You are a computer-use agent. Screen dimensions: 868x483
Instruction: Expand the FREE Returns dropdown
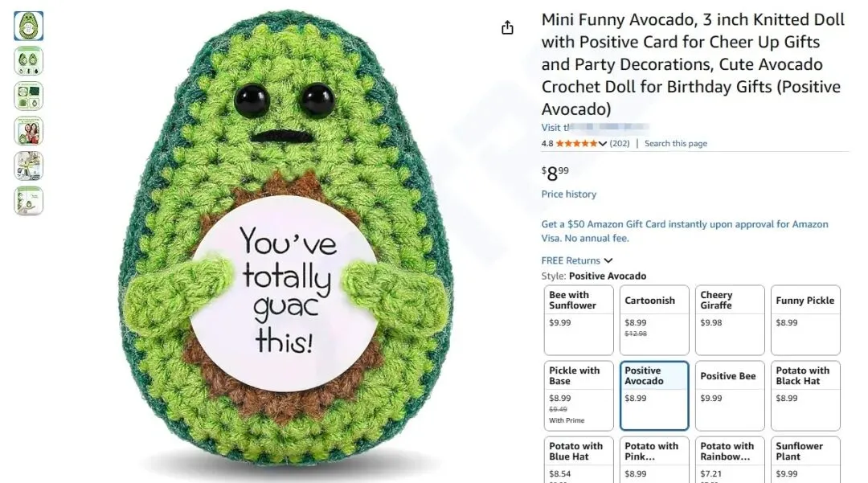tap(608, 260)
